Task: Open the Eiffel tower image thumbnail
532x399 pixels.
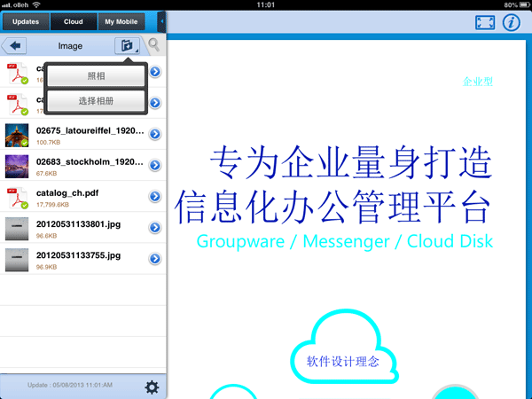Action: click(18, 135)
